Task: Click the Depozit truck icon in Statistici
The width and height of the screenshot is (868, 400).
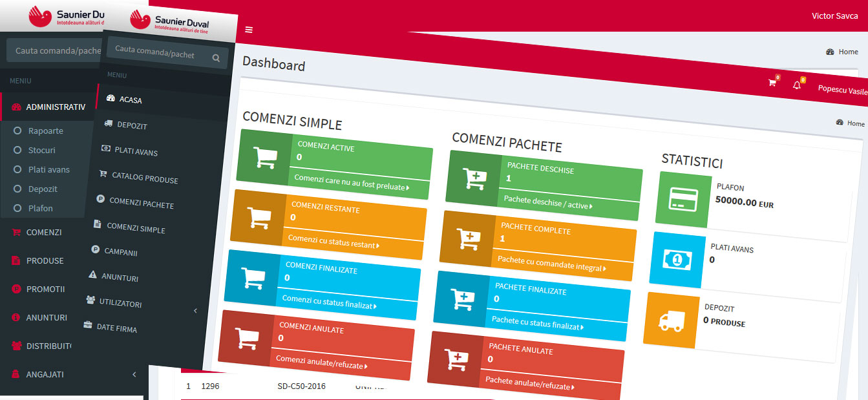Action: click(670, 319)
